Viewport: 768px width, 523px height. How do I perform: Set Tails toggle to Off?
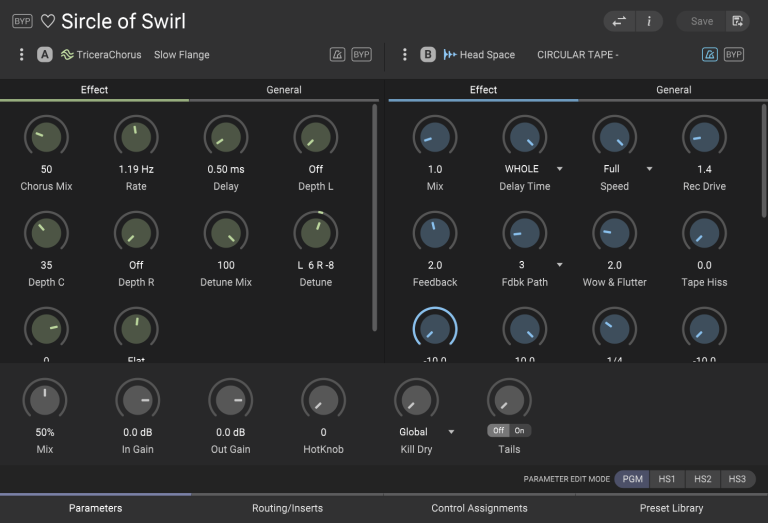(498, 430)
